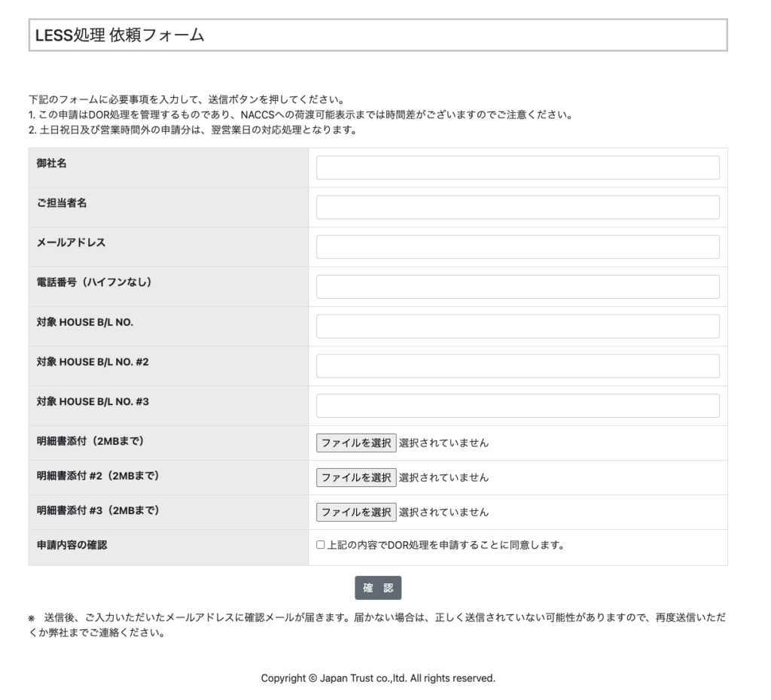Select the 対象 HOUSE B/L NO. #3 input
771x700 pixels.
click(x=517, y=406)
